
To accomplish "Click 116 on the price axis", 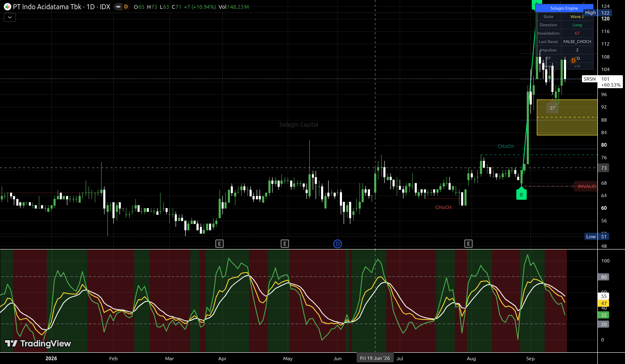I will click(x=605, y=31).
